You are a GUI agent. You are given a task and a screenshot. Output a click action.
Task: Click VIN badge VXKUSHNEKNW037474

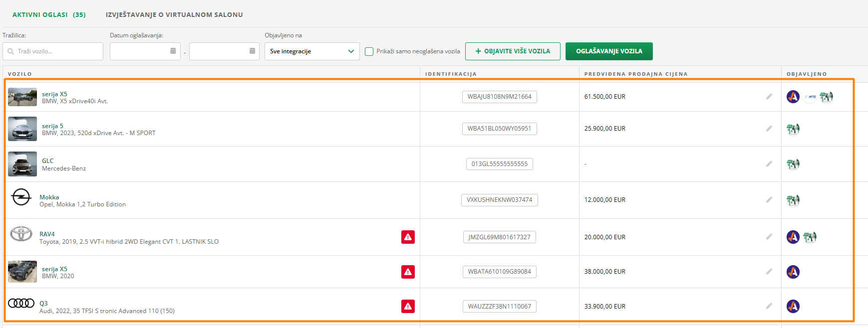(x=500, y=200)
